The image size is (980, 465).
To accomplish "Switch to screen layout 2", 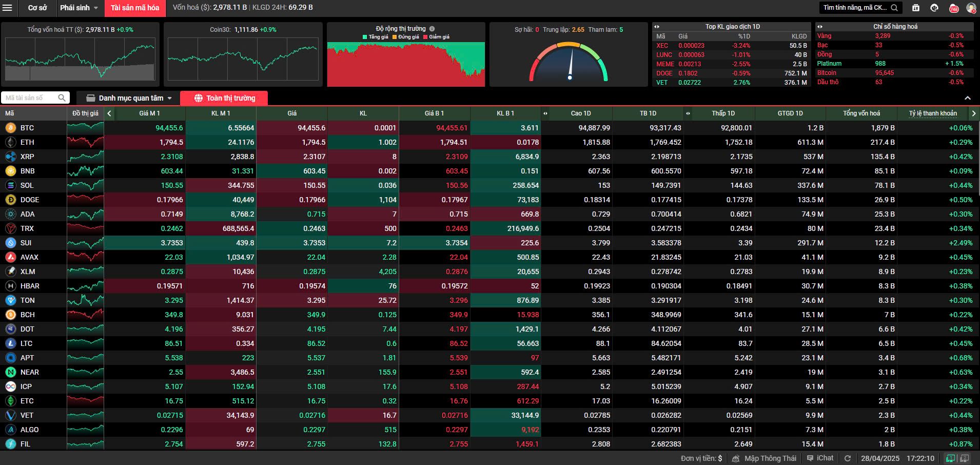I will point(965,458).
